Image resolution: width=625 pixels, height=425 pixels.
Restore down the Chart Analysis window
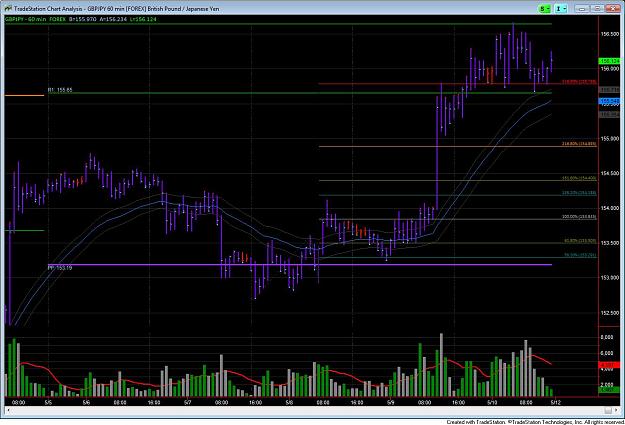coord(597,8)
